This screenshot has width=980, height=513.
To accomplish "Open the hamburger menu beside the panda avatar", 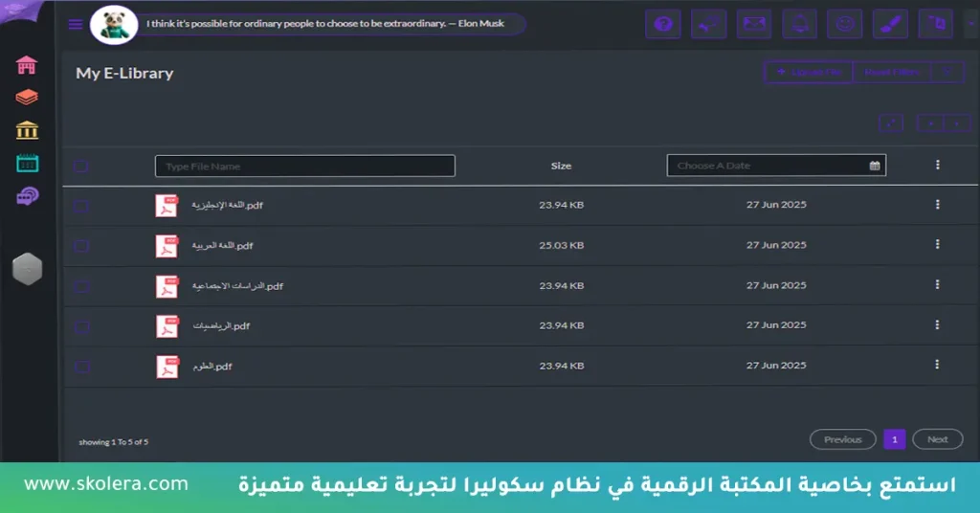I will 76,24.
